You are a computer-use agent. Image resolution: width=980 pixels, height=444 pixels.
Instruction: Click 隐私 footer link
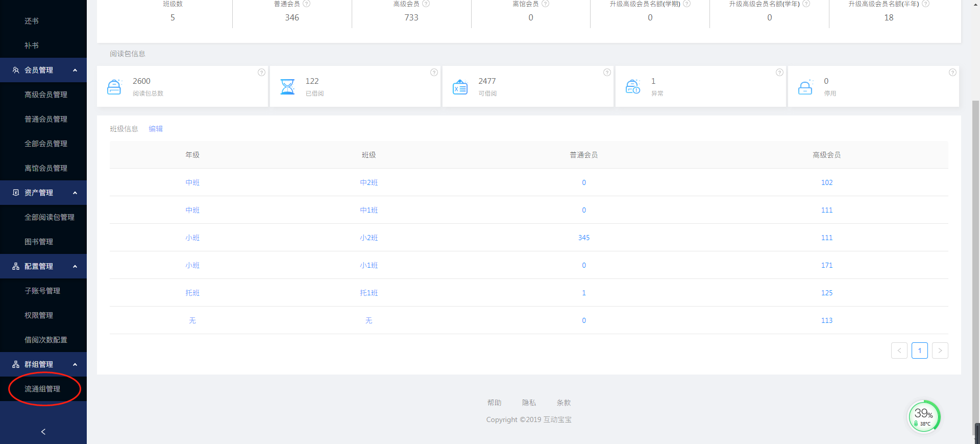tap(529, 403)
